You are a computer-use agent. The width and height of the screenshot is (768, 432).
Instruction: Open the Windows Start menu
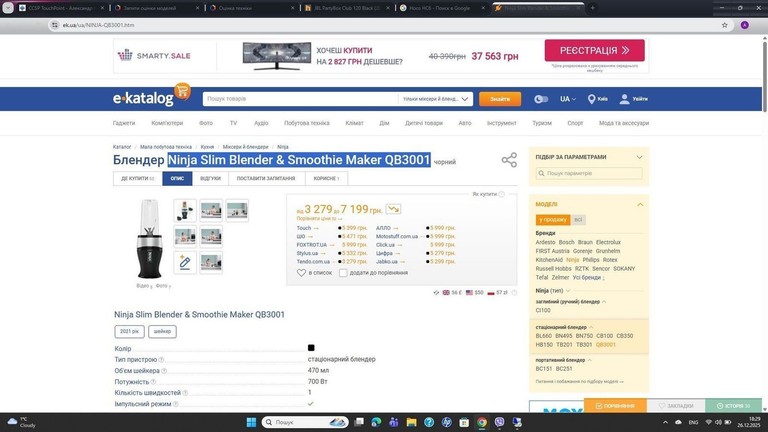coord(251,422)
